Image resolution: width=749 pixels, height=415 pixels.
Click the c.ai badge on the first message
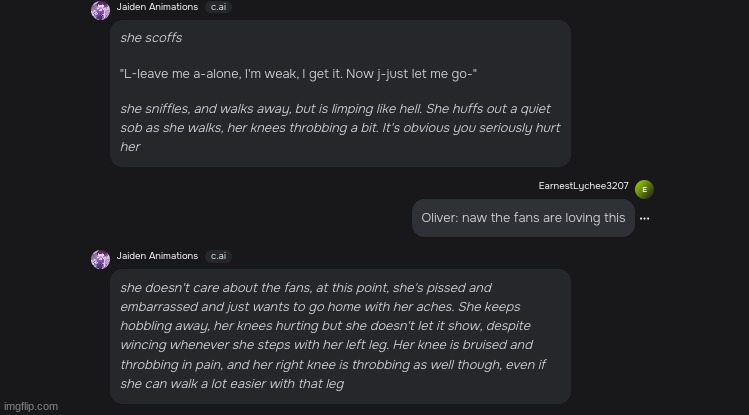(x=218, y=7)
